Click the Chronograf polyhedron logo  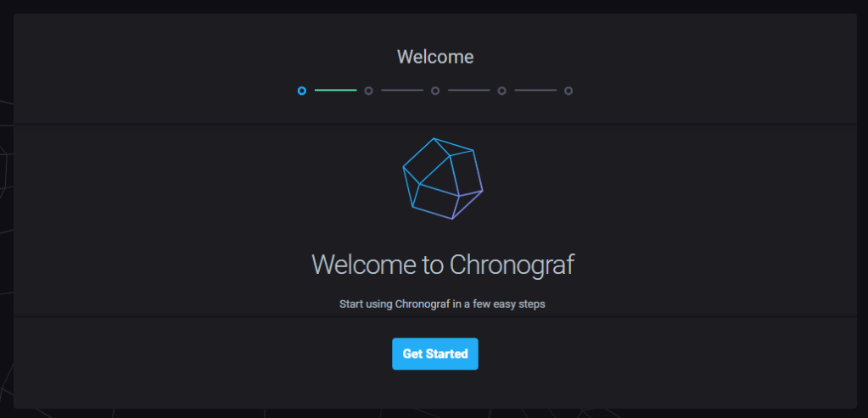[x=441, y=179]
